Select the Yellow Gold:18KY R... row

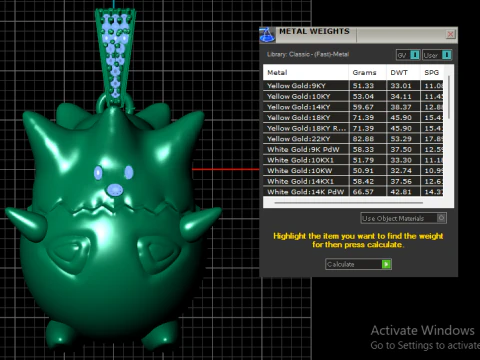tap(353, 128)
